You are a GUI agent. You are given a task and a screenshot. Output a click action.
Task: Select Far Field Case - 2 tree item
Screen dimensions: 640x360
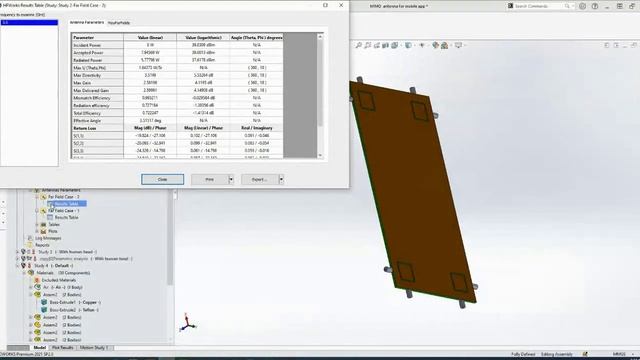64,197
